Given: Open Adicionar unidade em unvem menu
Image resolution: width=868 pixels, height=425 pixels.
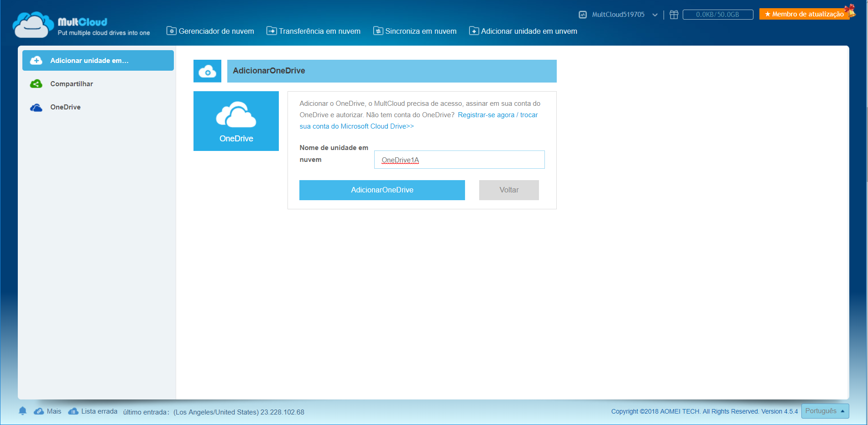Looking at the screenshot, I should 523,31.
